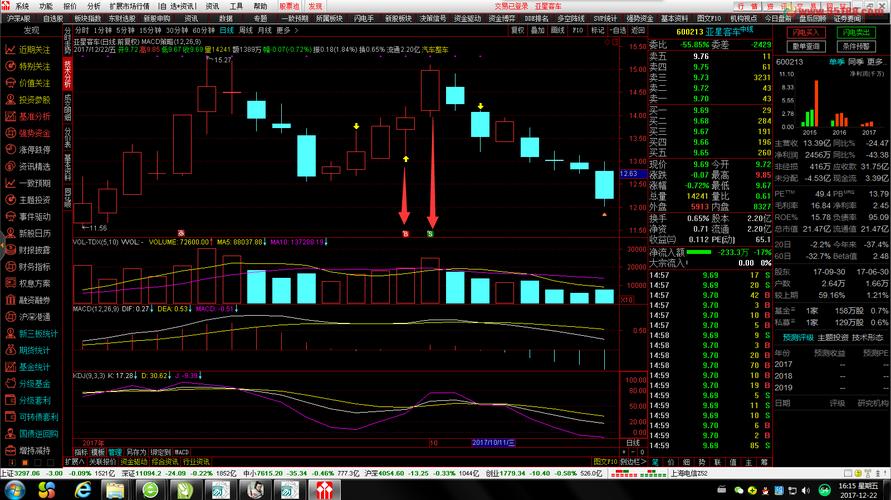
Task: Open 新股日历 sidebar icon
Action: [x=10, y=233]
